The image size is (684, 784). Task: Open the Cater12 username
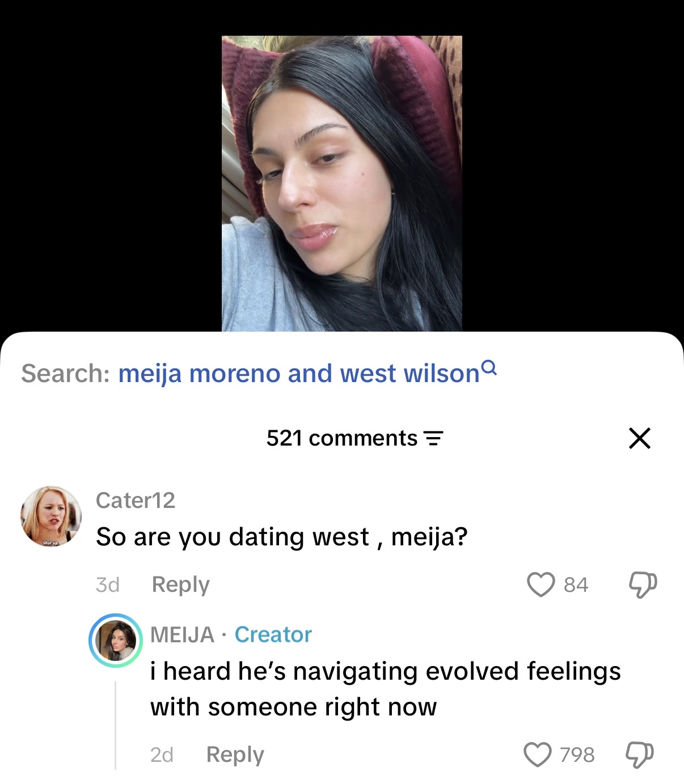pyautogui.click(x=136, y=500)
